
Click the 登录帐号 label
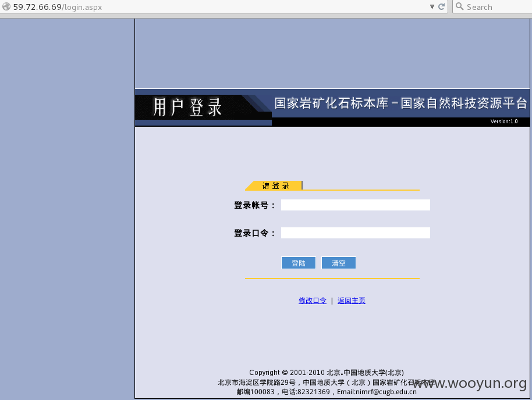click(x=254, y=205)
